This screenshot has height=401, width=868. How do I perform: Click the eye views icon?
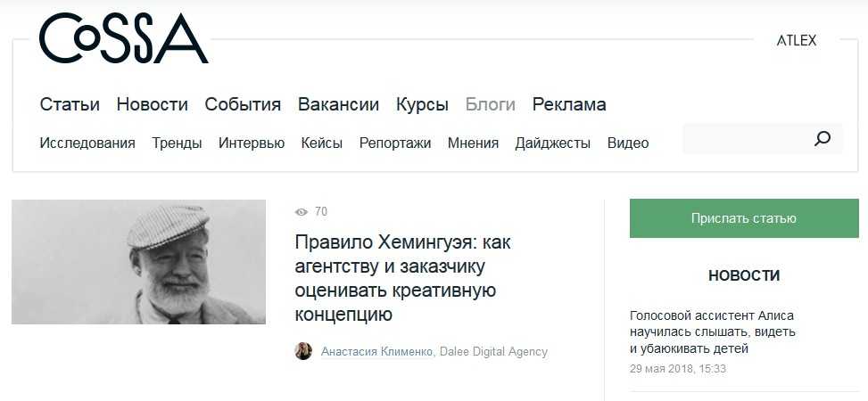tap(302, 212)
